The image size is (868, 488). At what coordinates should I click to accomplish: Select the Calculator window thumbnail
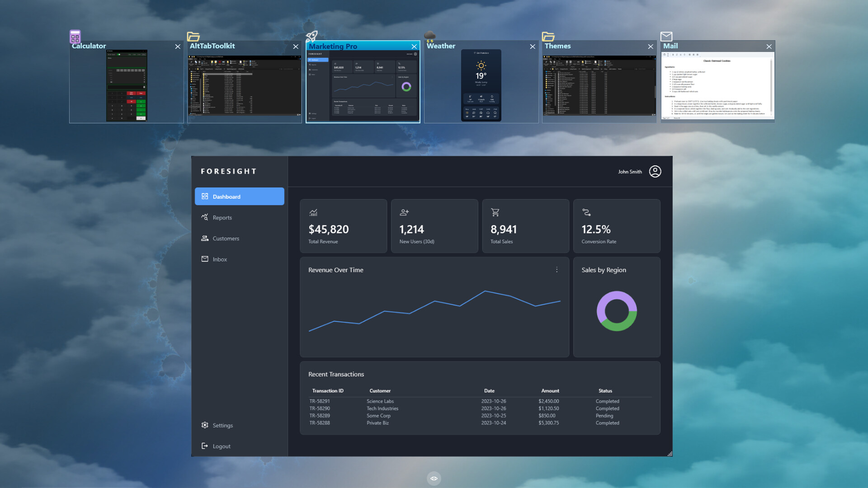coord(127,85)
